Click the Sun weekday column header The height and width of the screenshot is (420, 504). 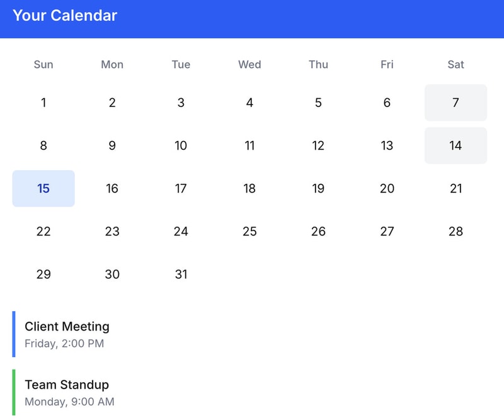43,64
